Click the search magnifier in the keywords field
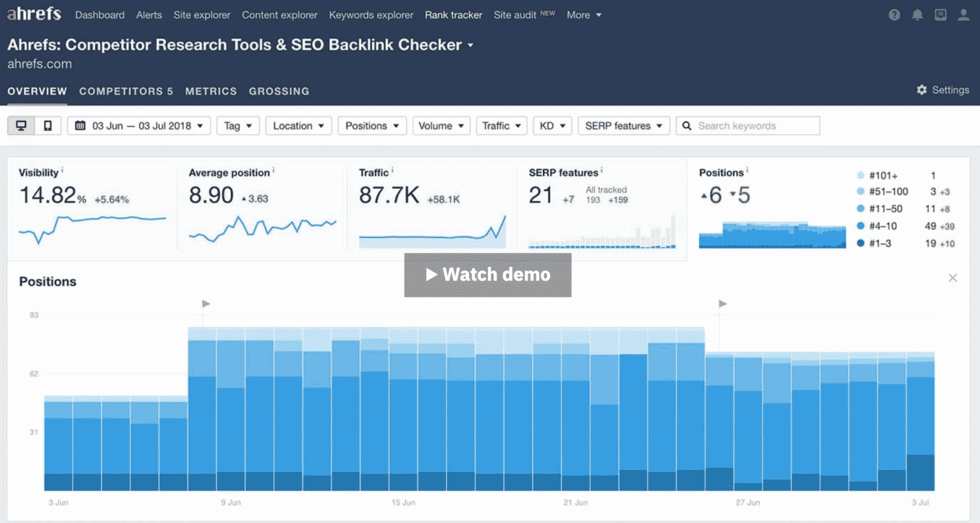This screenshot has width=980, height=523. pos(687,125)
